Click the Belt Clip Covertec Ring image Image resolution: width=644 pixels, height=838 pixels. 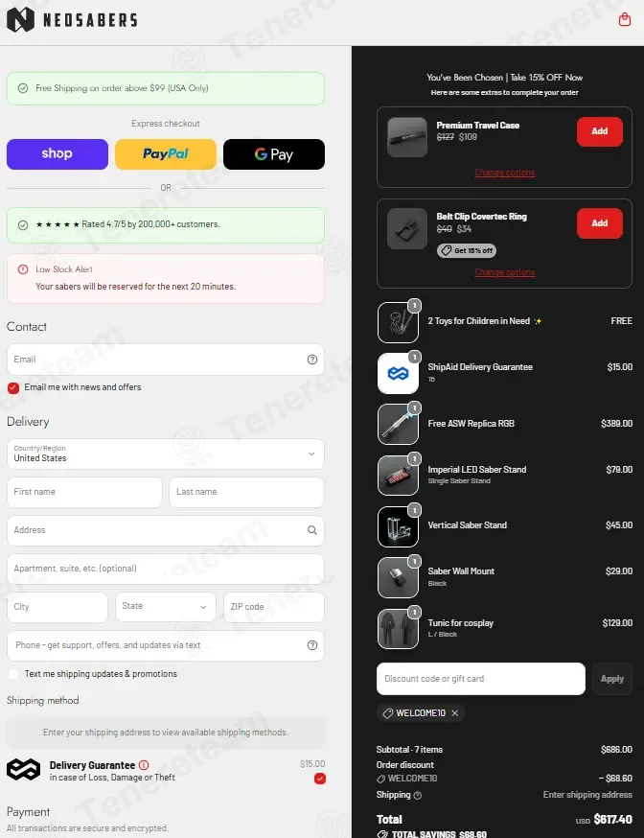407,229
